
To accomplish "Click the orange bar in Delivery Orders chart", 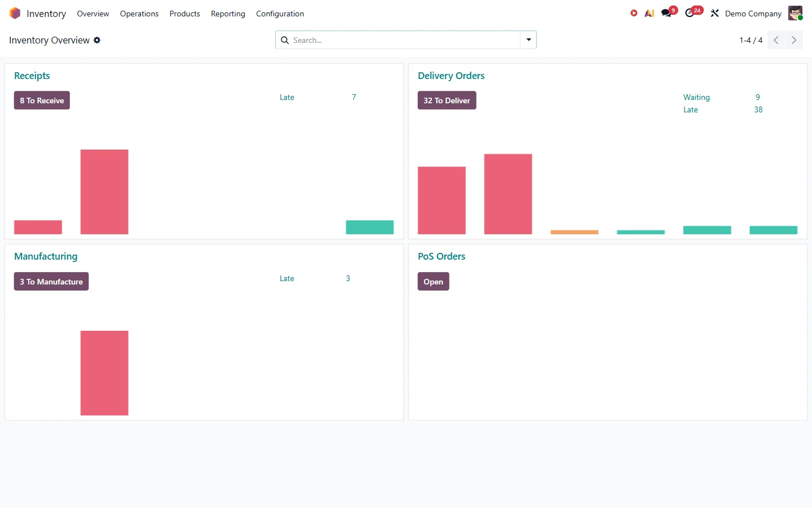I will click(574, 232).
